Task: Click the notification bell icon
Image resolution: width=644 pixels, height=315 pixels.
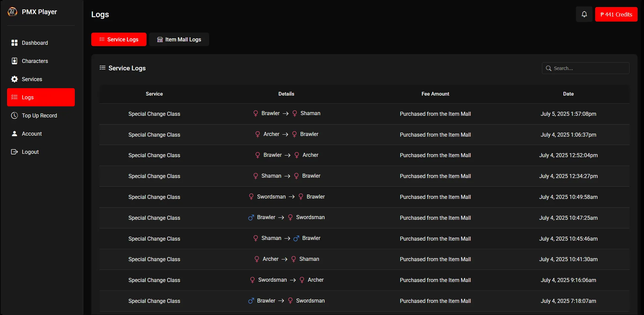Action: pos(584,14)
